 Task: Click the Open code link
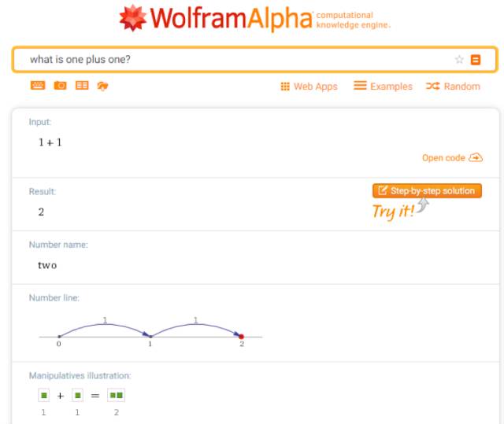coord(452,157)
